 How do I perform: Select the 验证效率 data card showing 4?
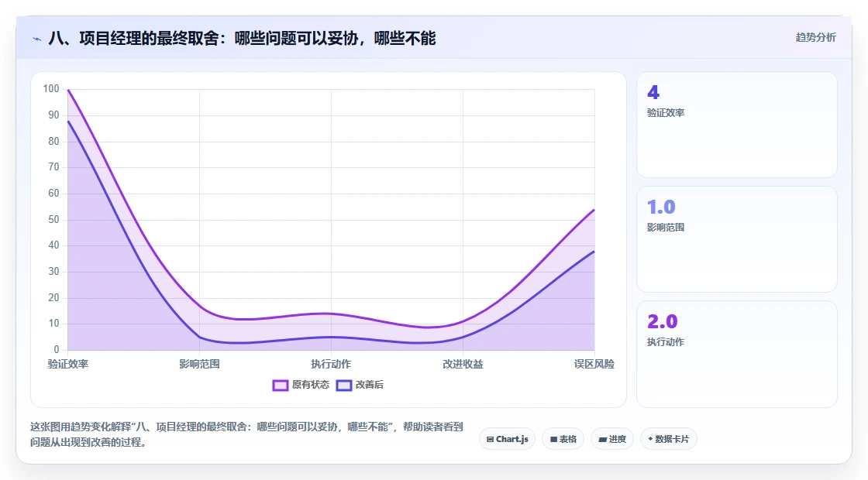click(737, 125)
